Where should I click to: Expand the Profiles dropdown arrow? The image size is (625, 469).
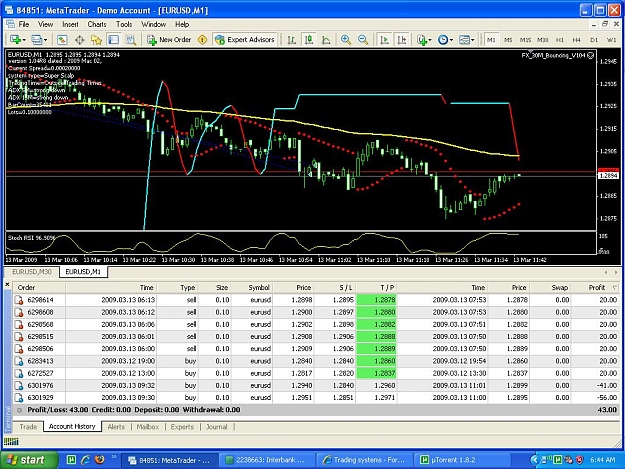point(45,40)
